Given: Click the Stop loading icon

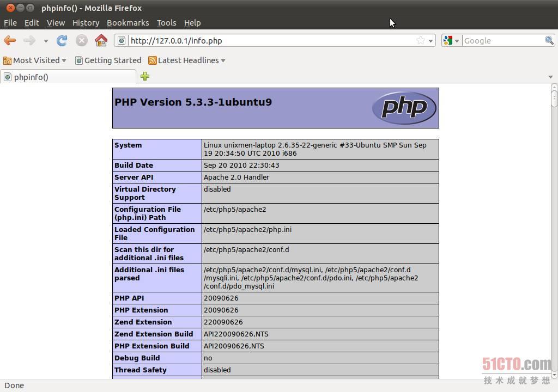Looking at the screenshot, I should (82, 40).
